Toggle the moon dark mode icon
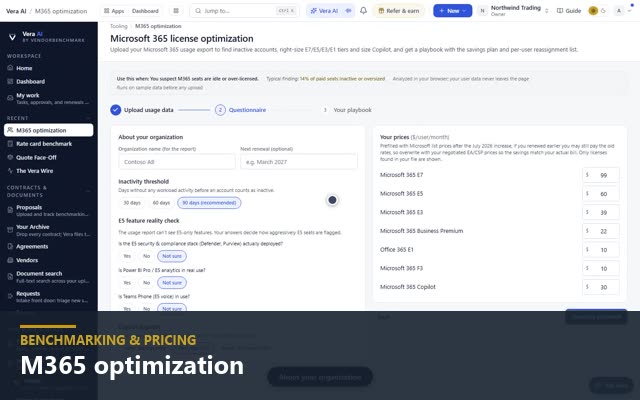Viewport: 640px width, 400px height. (x=603, y=11)
